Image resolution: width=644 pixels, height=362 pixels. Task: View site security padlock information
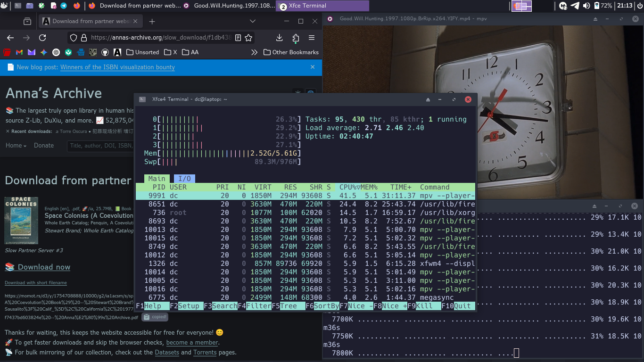coord(83,38)
